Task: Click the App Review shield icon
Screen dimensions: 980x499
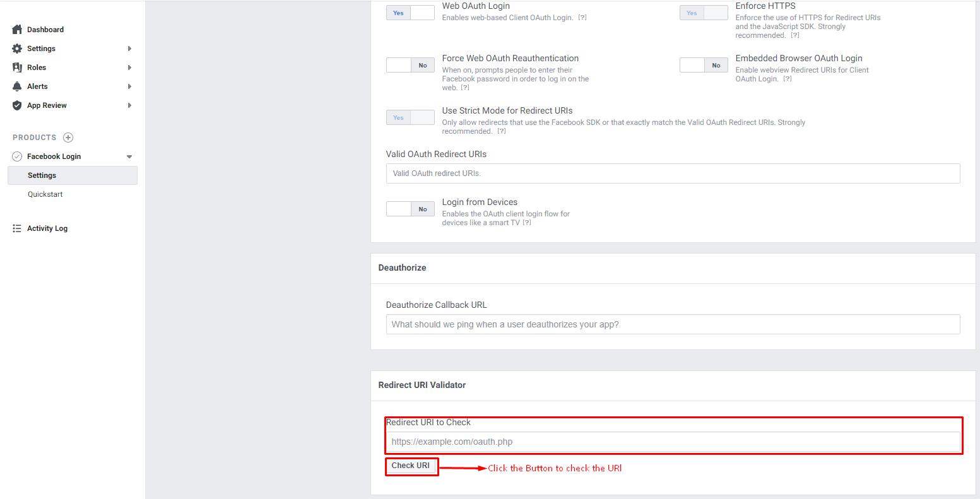Action: tap(17, 105)
